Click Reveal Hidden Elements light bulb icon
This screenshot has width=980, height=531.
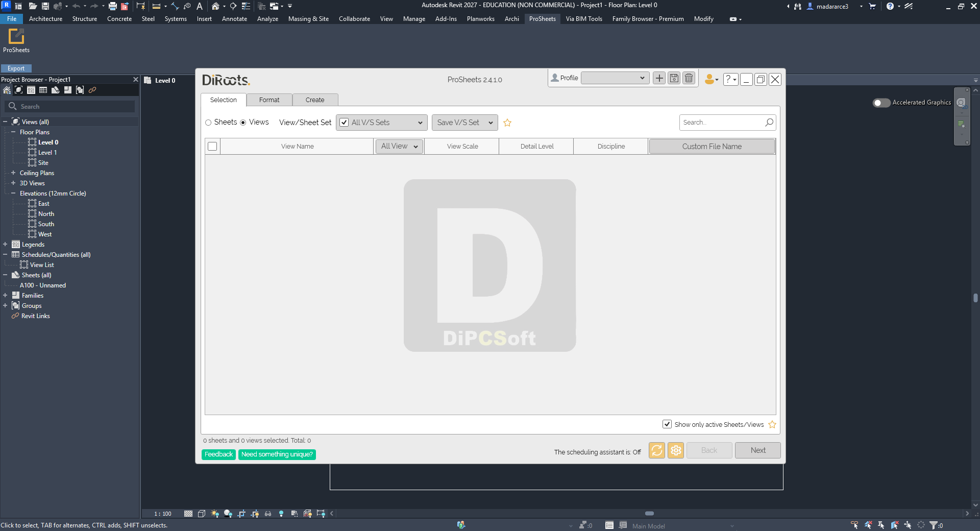click(x=281, y=514)
